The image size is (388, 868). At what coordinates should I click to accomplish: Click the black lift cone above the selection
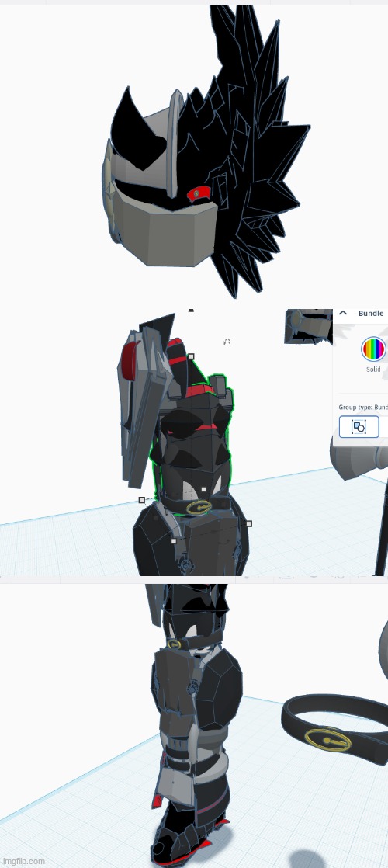coord(191,310)
